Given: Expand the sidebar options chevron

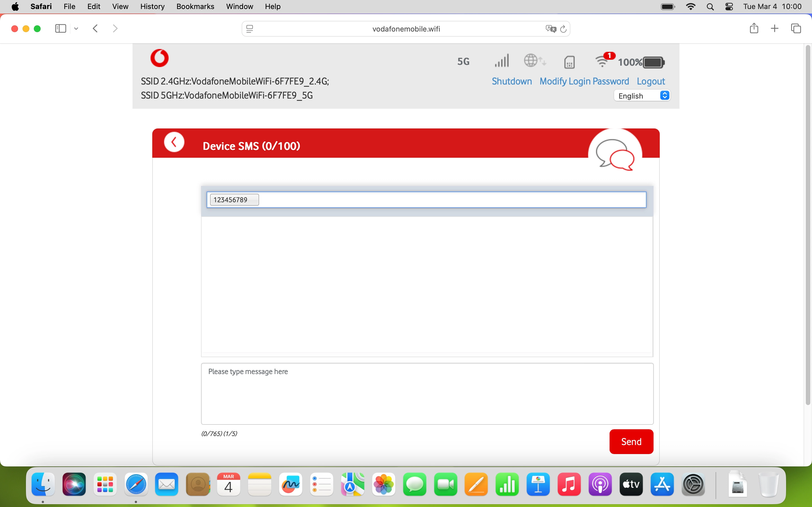Looking at the screenshot, I should click(76, 28).
